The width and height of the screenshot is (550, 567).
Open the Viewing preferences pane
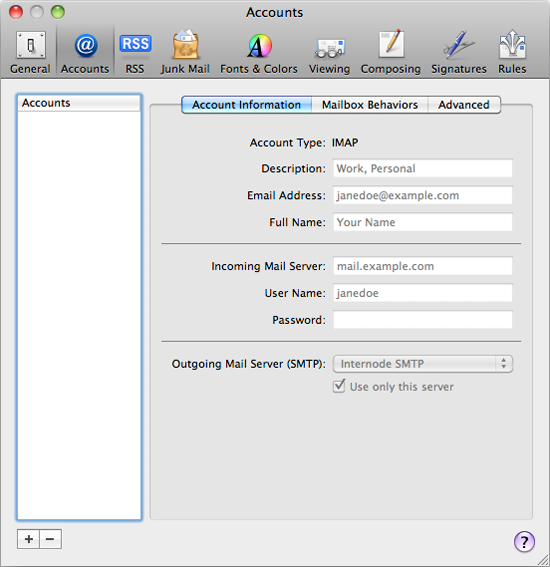(329, 52)
